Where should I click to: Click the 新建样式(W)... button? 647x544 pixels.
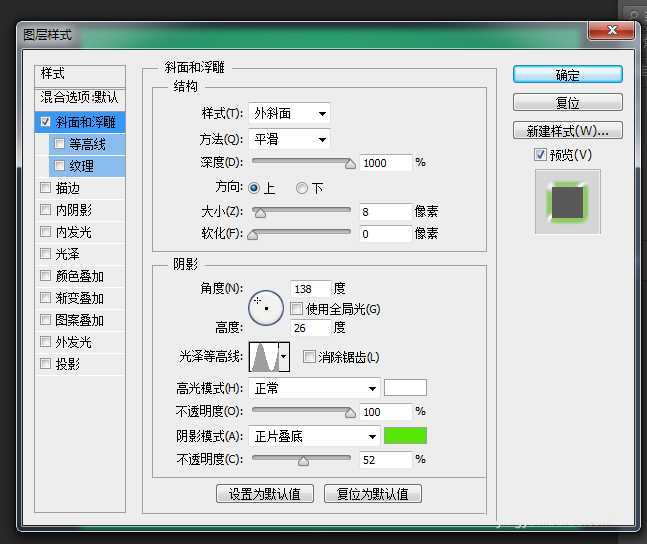[567, 131]
